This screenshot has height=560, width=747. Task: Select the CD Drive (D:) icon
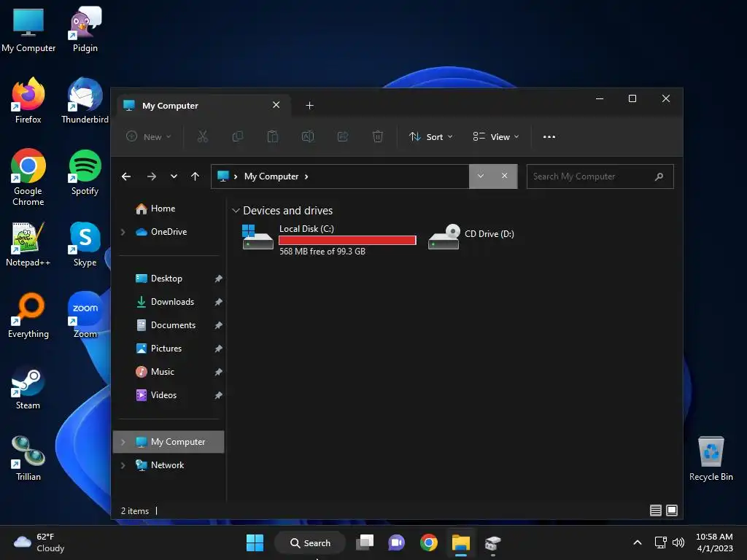(x=444, y=237)
